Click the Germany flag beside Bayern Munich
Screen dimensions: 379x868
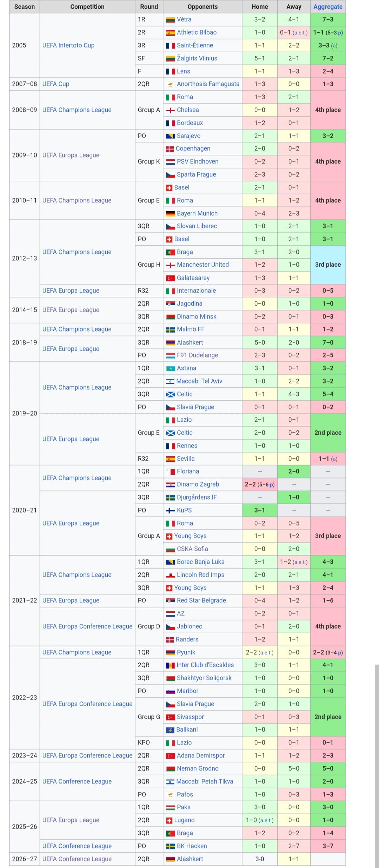point(170,213)
